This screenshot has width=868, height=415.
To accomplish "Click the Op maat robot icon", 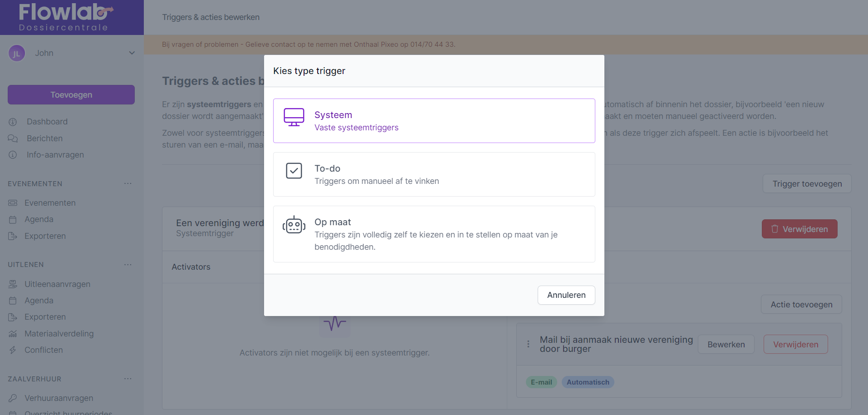I will 294,225.
